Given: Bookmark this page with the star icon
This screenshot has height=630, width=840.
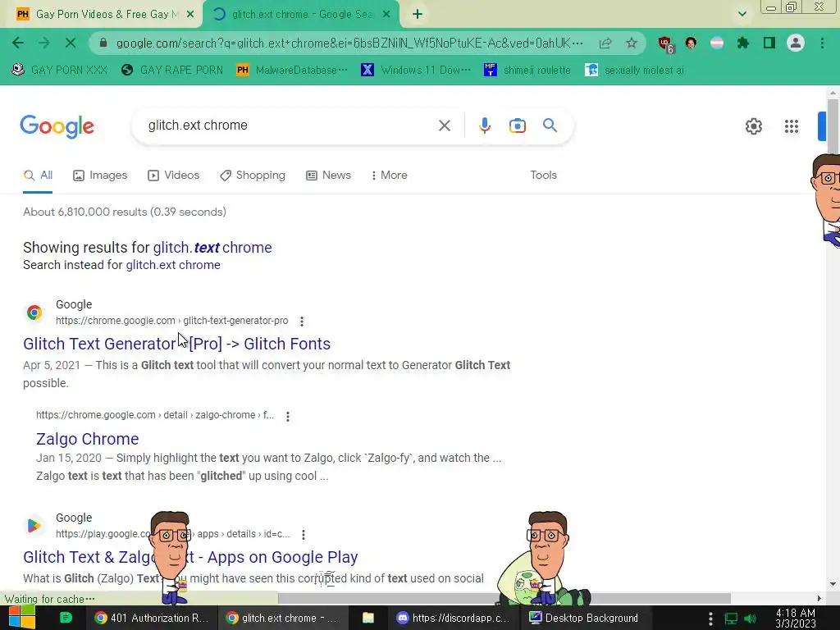Looking at the screenshot, I should tap(632, 43).
